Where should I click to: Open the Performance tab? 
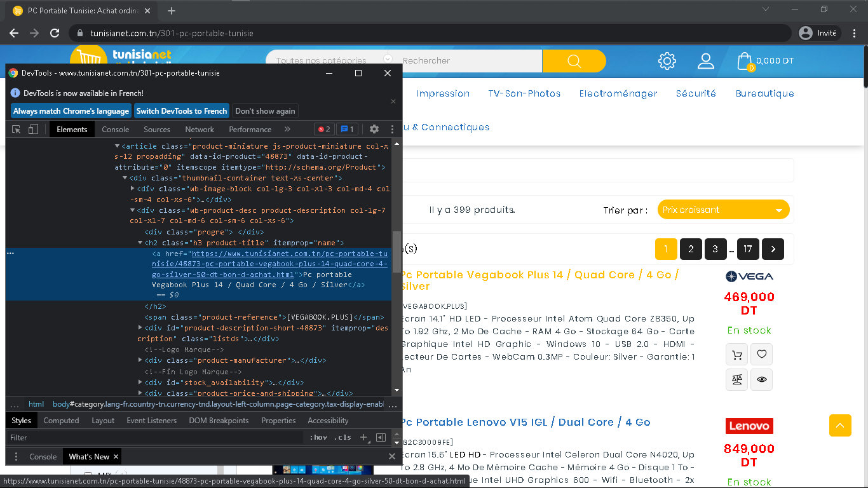[x=250, y=129]
